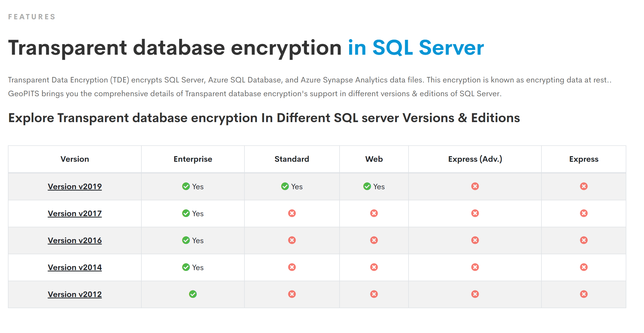Open the Version v2019 link
This screenshot has height=333, width=644.
[x=75, y=187]
